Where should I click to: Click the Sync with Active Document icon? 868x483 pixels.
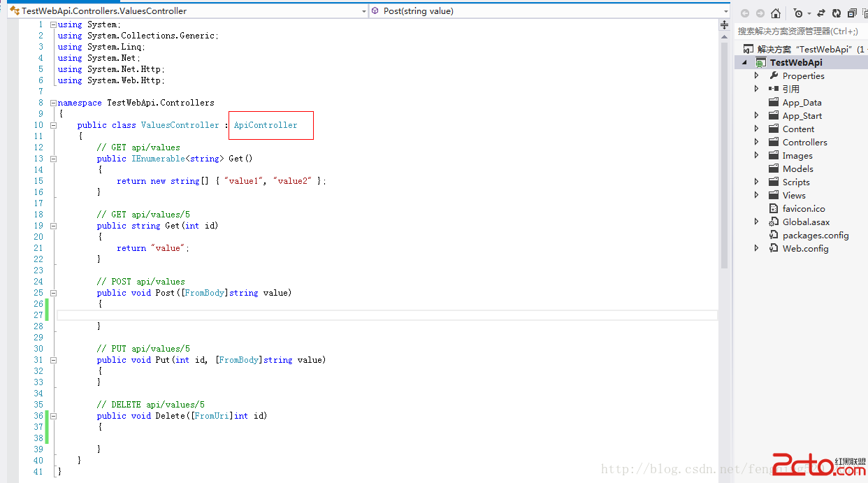pos(822,13)
